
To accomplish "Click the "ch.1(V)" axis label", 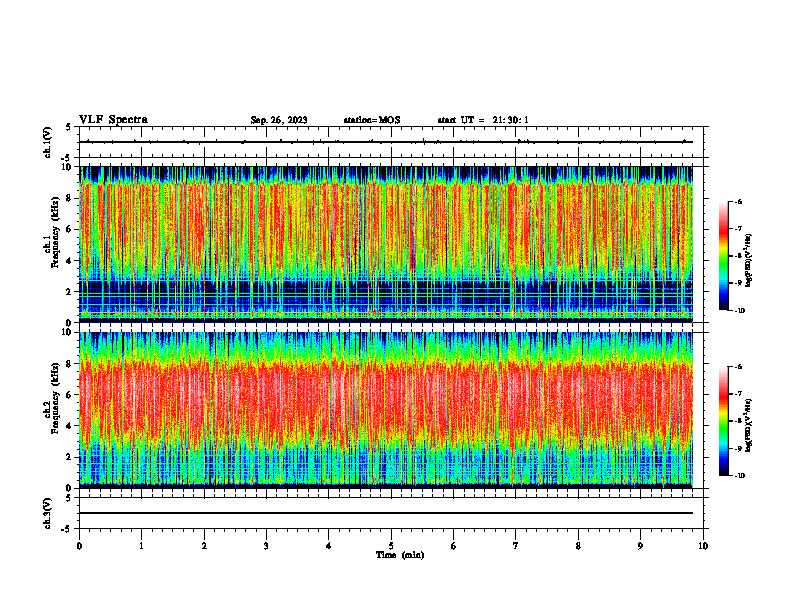I will [x=47, y=142].
